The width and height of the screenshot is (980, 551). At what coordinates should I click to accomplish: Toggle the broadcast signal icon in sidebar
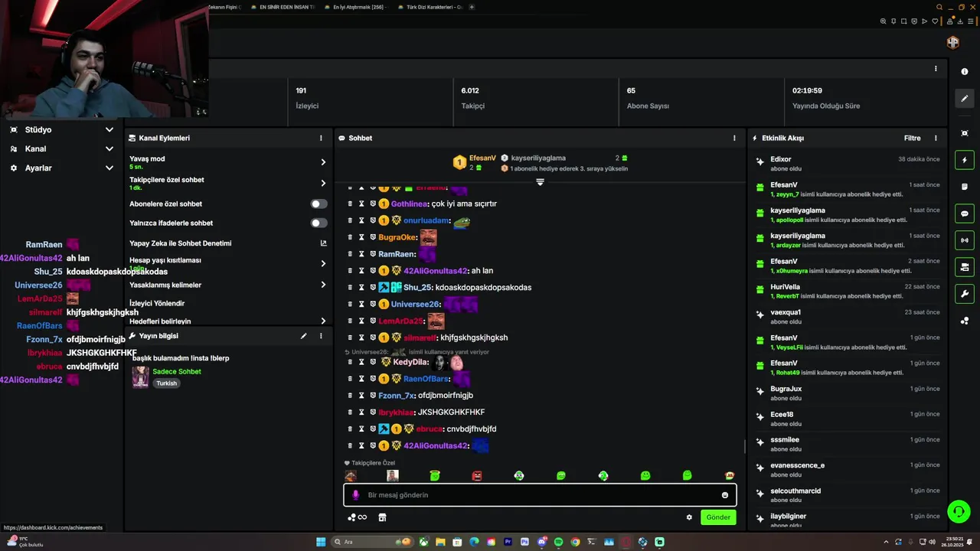[965, 240]
